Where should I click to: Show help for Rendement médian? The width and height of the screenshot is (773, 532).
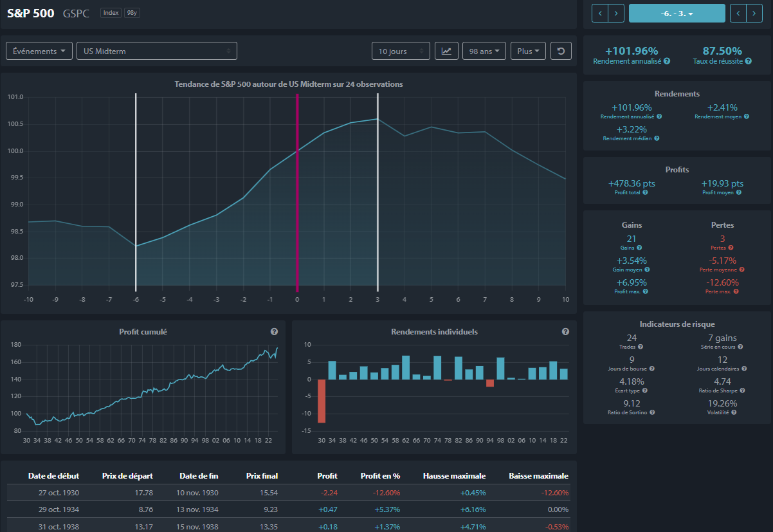pos(657,138)
